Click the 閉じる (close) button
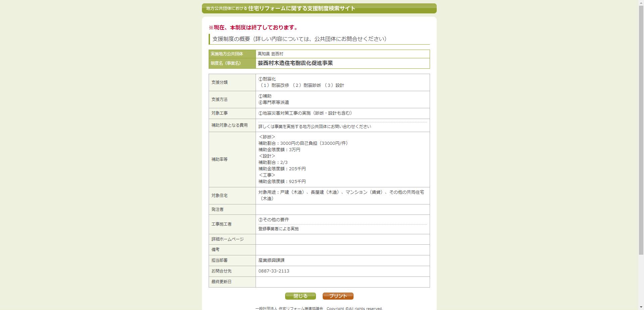Viewport: 644px width, 310px height. [300, 296]
